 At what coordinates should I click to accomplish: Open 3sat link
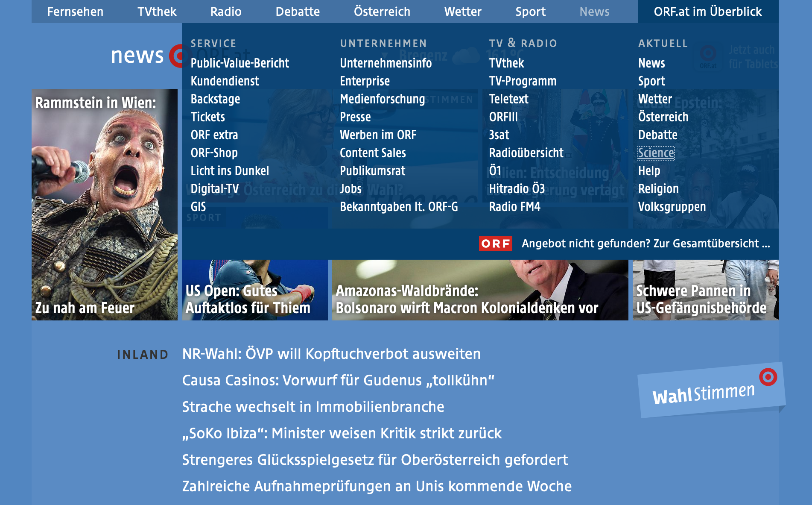coord(499,135)
